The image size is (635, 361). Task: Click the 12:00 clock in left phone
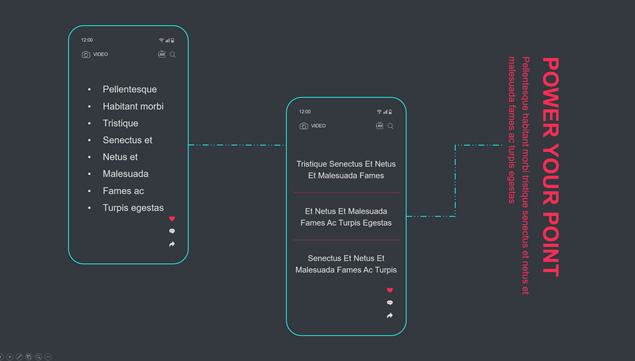87,40
